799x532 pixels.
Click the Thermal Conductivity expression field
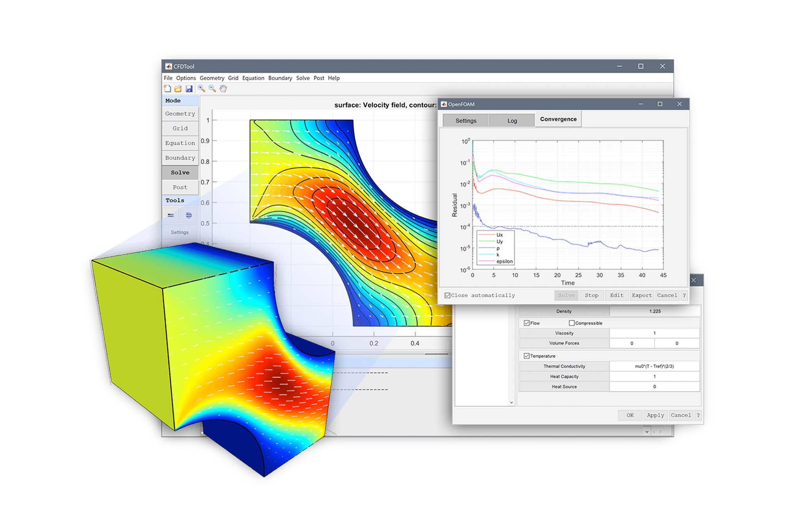[x=655, y=366]
